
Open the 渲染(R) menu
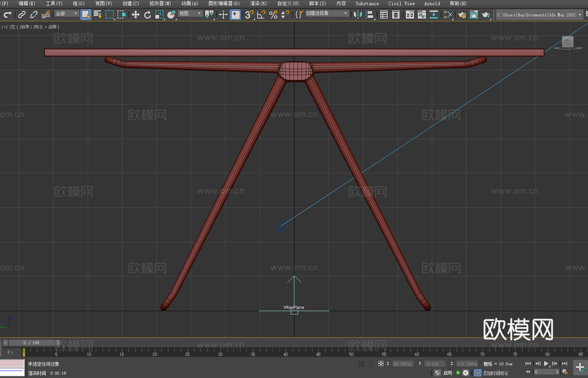258,3
